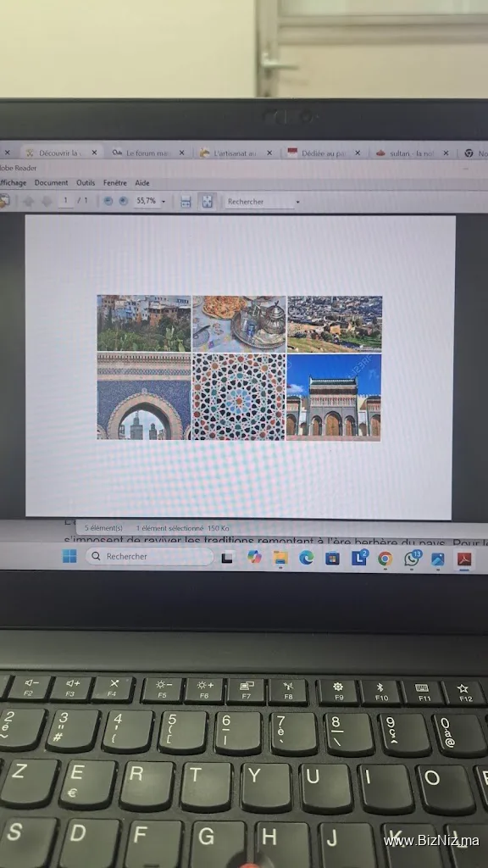
Task: Launch Google Chrome from the taskbar
Action: [x=385, y=559]
